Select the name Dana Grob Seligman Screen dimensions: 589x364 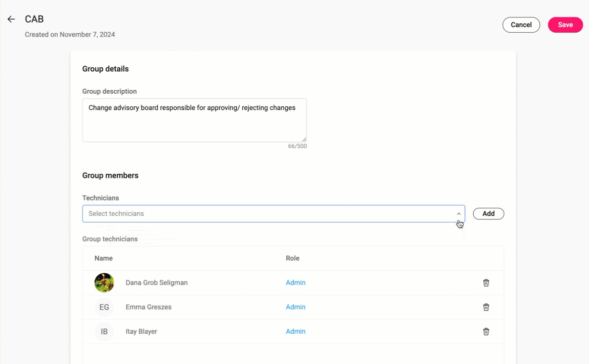156,283
